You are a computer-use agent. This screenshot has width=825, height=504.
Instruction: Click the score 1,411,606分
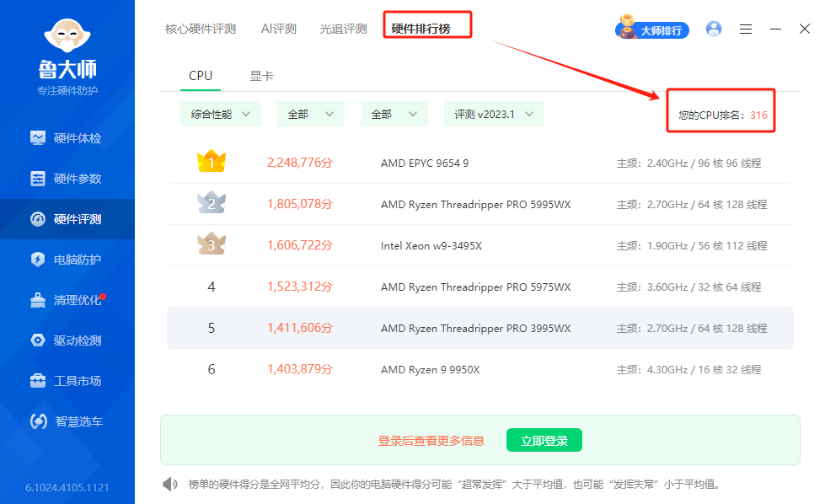[300, 328]
